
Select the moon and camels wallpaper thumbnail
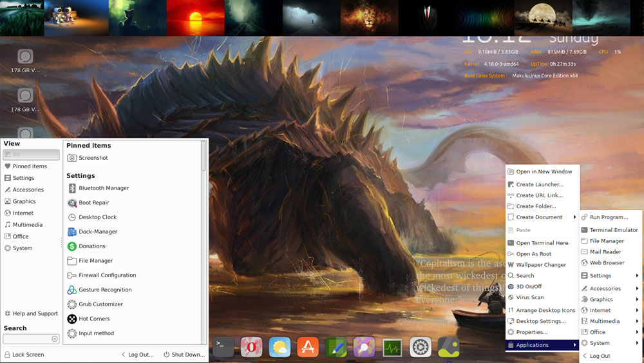coord(543,17)
